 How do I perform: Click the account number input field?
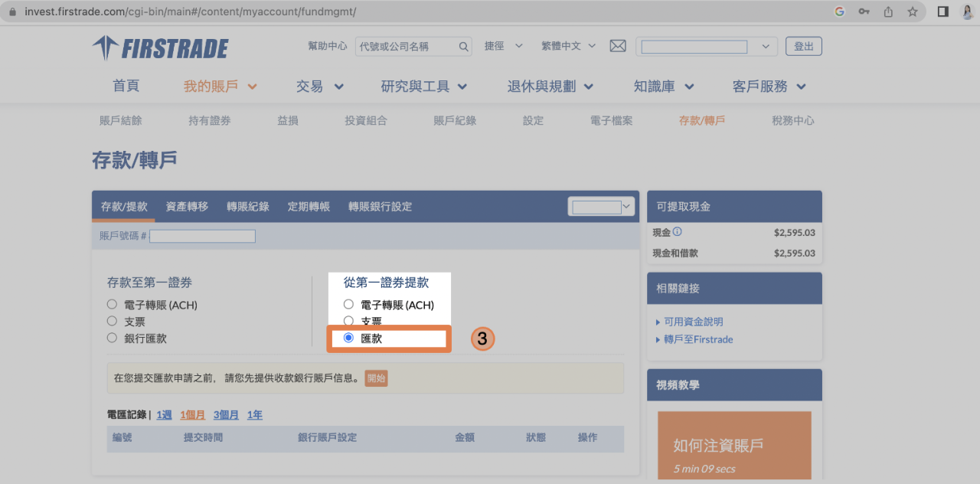point(202,235)
